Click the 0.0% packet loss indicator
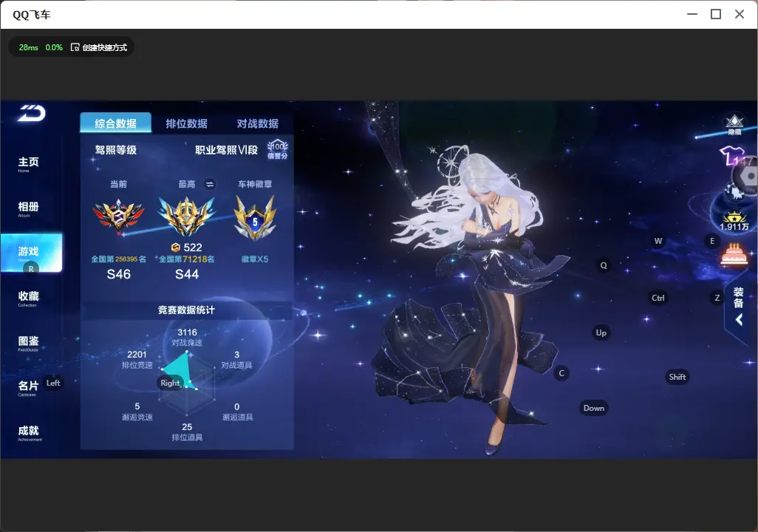The height and width of the screenshot is (532, 758). pos(54,47)
